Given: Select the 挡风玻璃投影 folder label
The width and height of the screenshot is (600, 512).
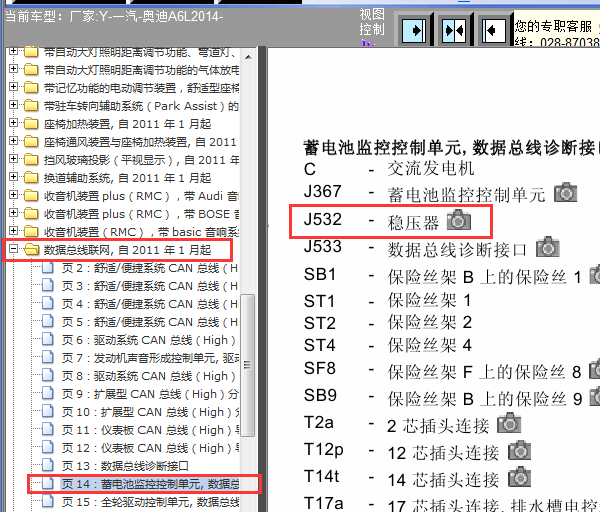Looking at the screenshot, I should point(141,160).
